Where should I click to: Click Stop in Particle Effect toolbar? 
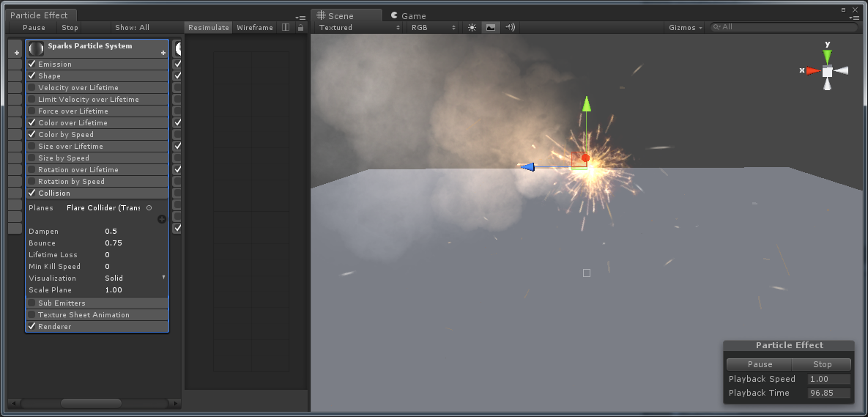pos(70,27)
